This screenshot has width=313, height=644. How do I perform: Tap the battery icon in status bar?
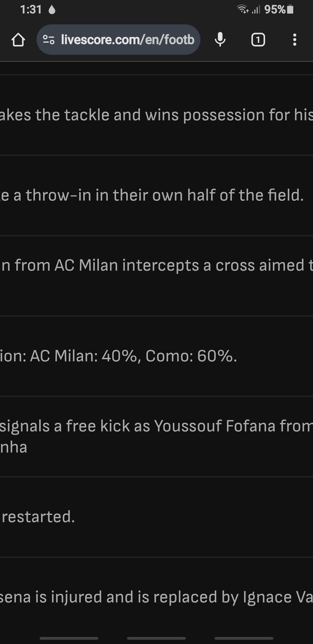pos(290,10)
